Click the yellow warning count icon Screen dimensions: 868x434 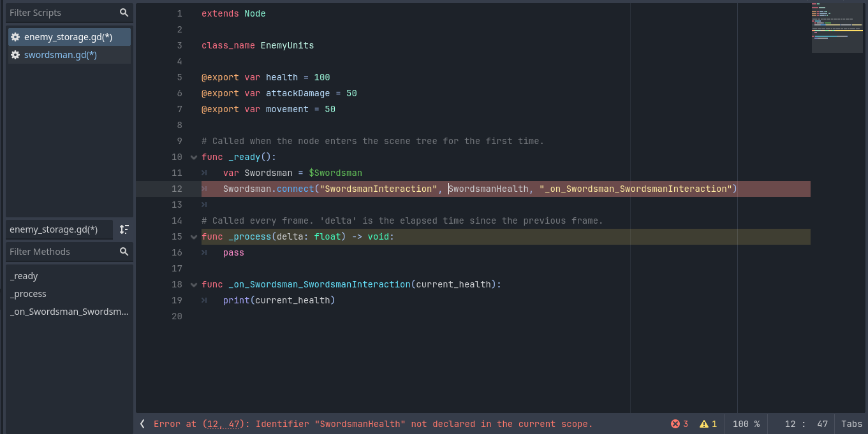(x=704, y=424)
